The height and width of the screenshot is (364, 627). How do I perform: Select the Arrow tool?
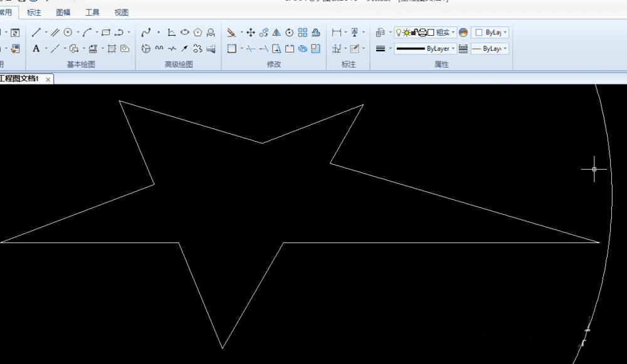pos(185,49)
